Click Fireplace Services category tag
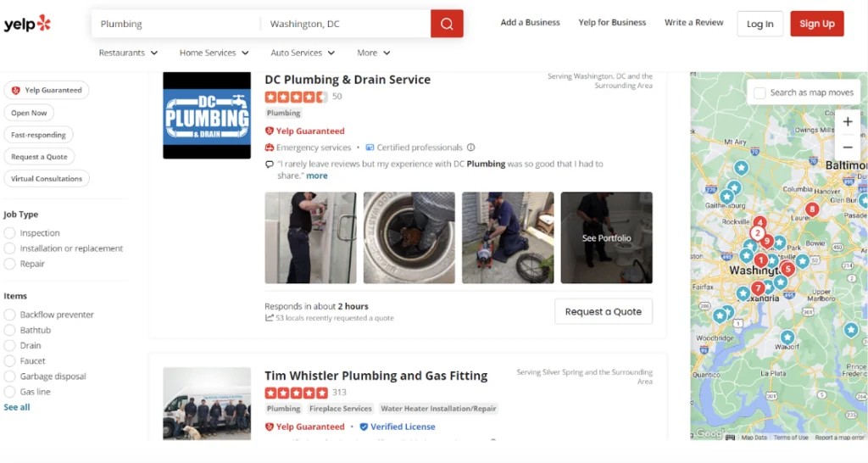Image resolution: width=868 pixels, height=463 pixels. (x=341, y=409)
